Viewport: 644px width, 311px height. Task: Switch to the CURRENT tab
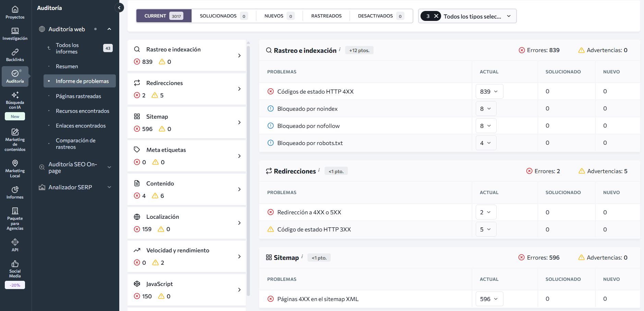[x=164, y=16]
